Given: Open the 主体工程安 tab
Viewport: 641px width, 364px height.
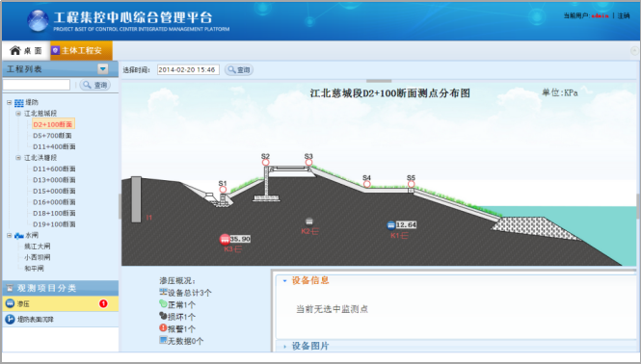Looking at the screenshot, I should click(81, 51).
